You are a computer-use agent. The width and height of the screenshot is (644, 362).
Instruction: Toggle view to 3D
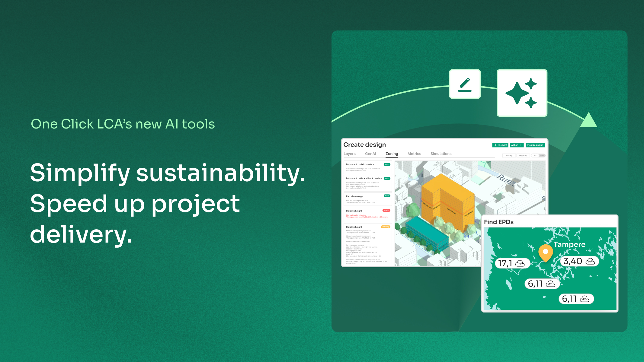[x=535, y=156]
